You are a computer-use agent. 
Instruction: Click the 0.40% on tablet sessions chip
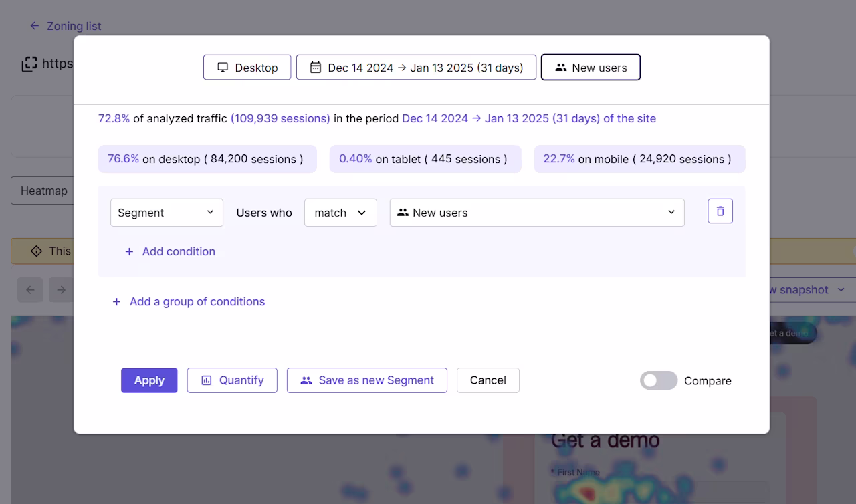425,159
